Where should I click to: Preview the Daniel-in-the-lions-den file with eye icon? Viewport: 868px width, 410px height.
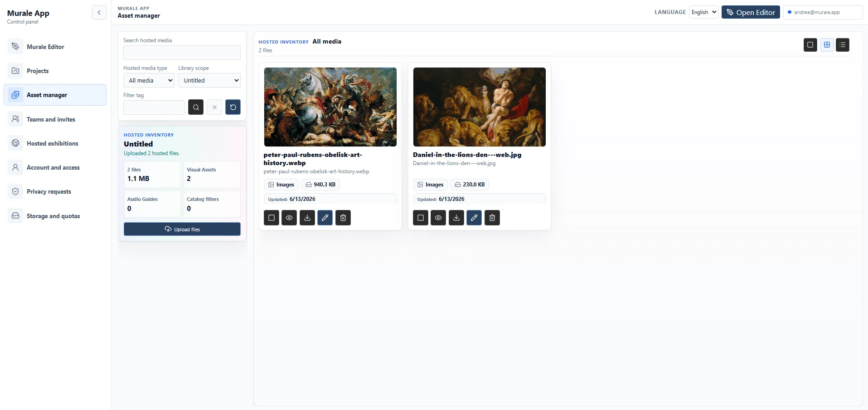438,218
